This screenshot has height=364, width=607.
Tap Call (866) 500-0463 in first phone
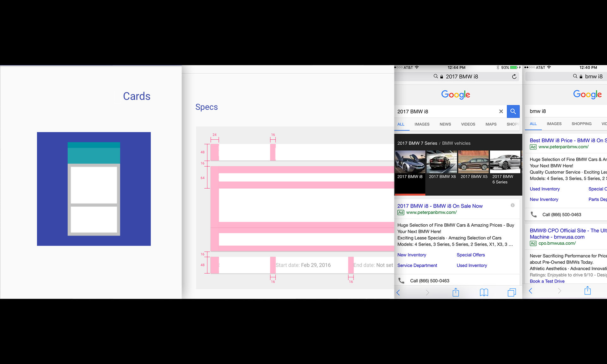(430, 281)
